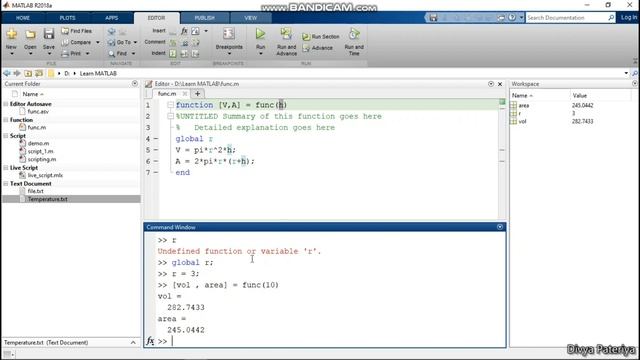This screenshot has height=360, width=640.
Task: Click the Insert function fx icon
Action: click(184, 31)
